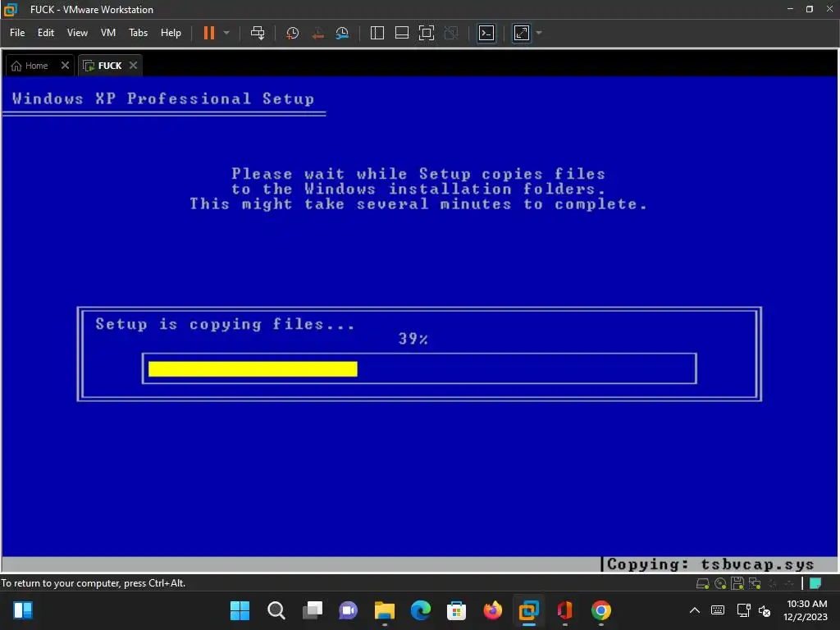840x630 pixels.
Task: Open the network tray icon
Action: pos(743,610)
